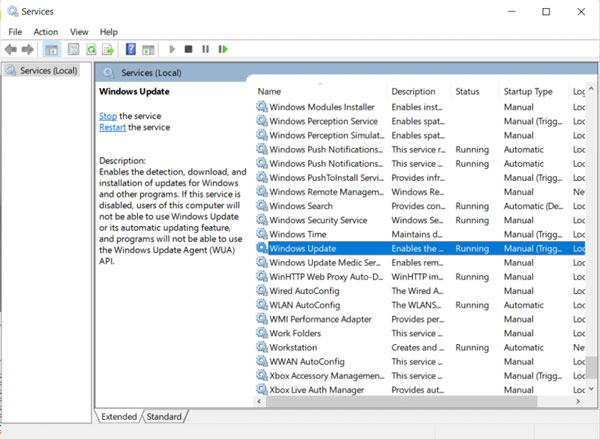Image resolution: width=600 pixels, height=439 pixels.
Task: Click the Services app icon in title bar
Action: (x=13, y=11)
